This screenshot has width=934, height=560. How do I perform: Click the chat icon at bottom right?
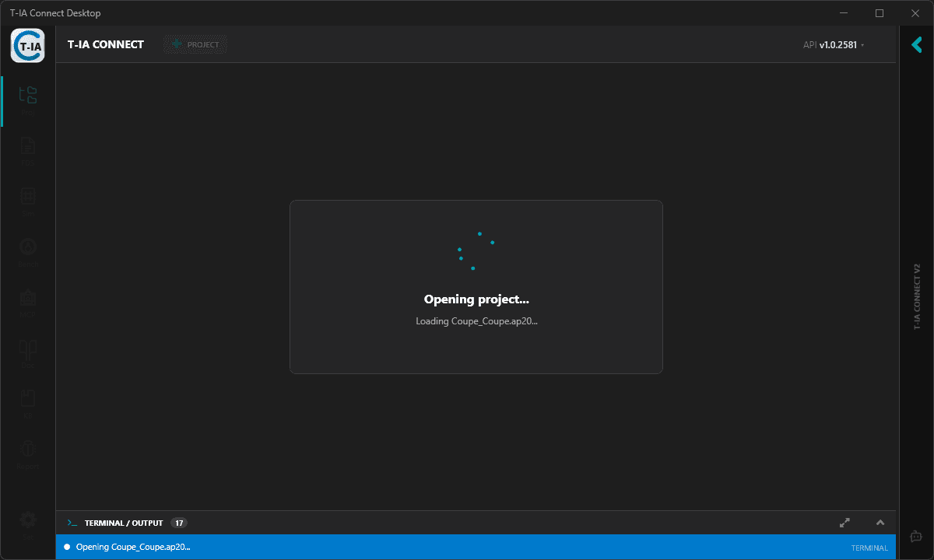pos(915,536)
